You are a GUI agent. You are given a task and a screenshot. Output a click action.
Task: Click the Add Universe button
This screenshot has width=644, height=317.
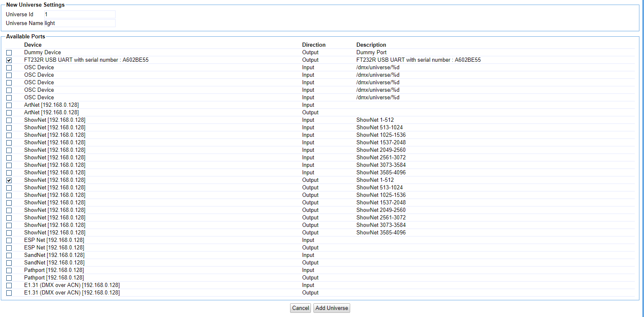pos(332,308)
